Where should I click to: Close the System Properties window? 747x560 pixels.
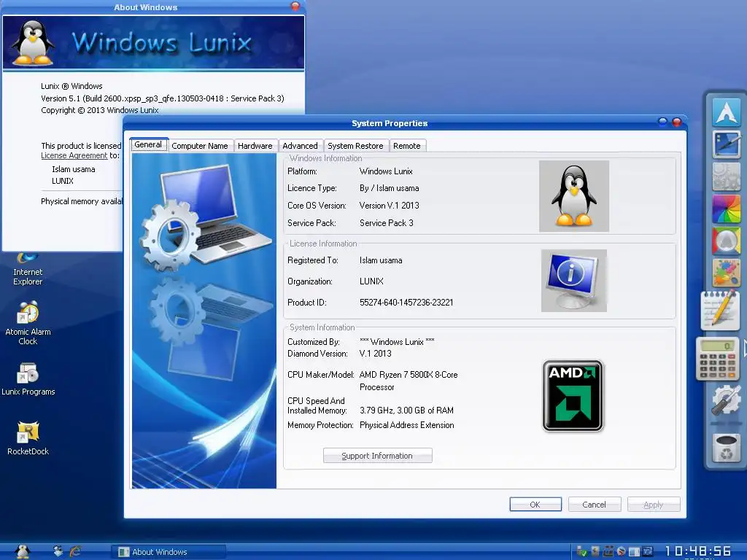pyautogui.click(x=676, y=122)
